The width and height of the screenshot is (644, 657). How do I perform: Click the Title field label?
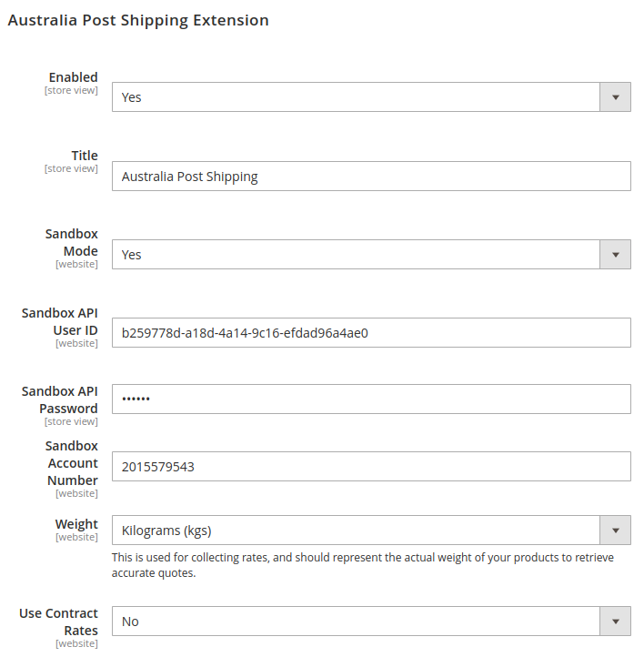pos(85,156)
